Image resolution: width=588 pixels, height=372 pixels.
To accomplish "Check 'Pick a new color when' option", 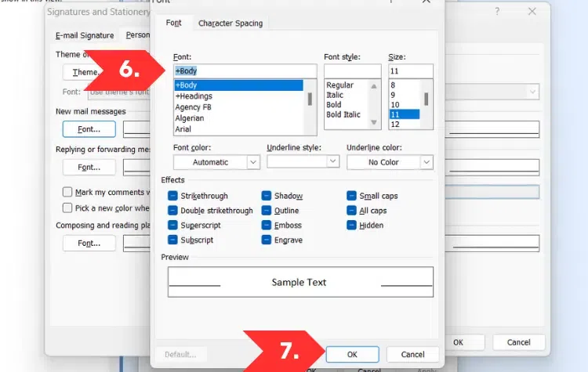I will coord(67,208).
